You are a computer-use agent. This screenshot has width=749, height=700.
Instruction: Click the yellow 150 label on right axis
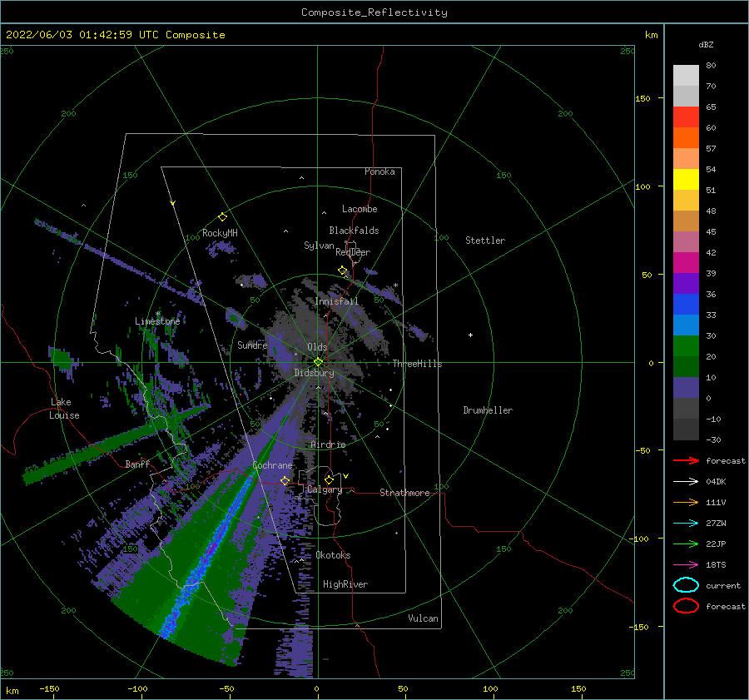642,98
